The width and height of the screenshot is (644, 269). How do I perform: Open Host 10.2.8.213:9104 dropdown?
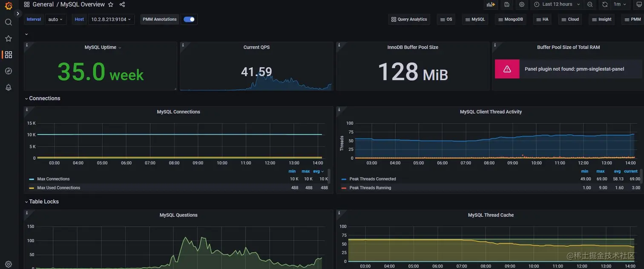111,19
